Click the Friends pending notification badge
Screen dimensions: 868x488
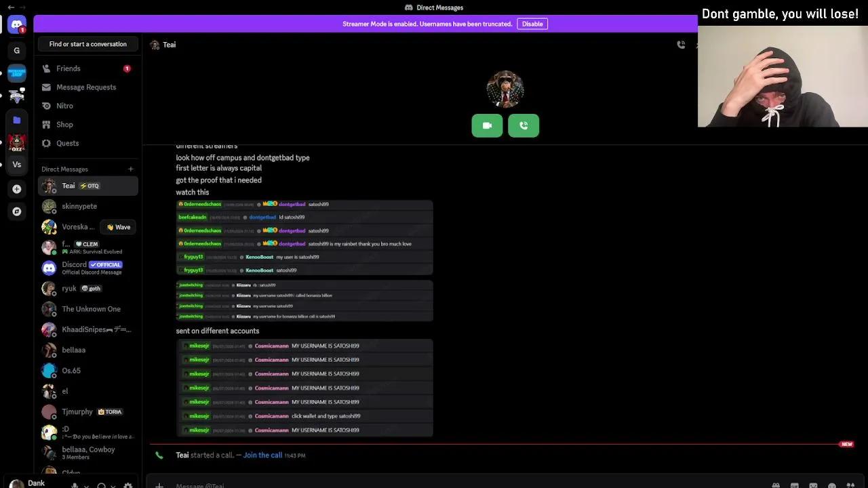coord(127,68)
